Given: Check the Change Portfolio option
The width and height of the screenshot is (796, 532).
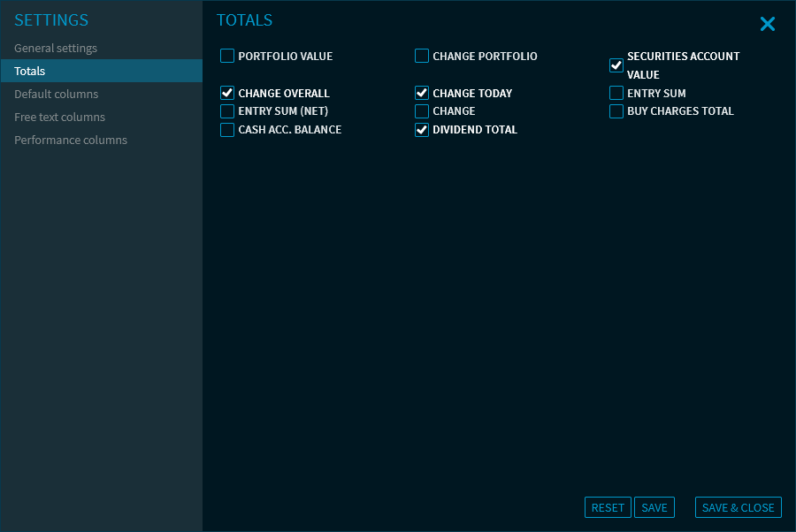Looking at the screenshot, I should coord(422,57).
